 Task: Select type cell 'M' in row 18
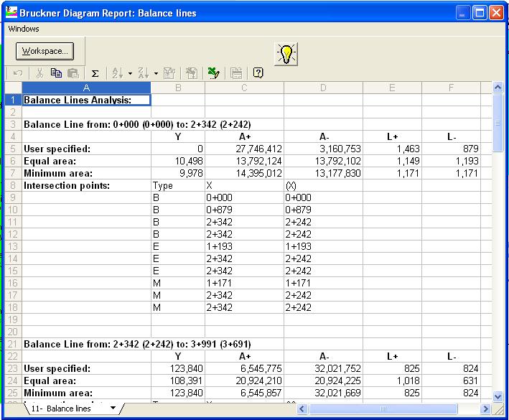[x=178, y=307]
